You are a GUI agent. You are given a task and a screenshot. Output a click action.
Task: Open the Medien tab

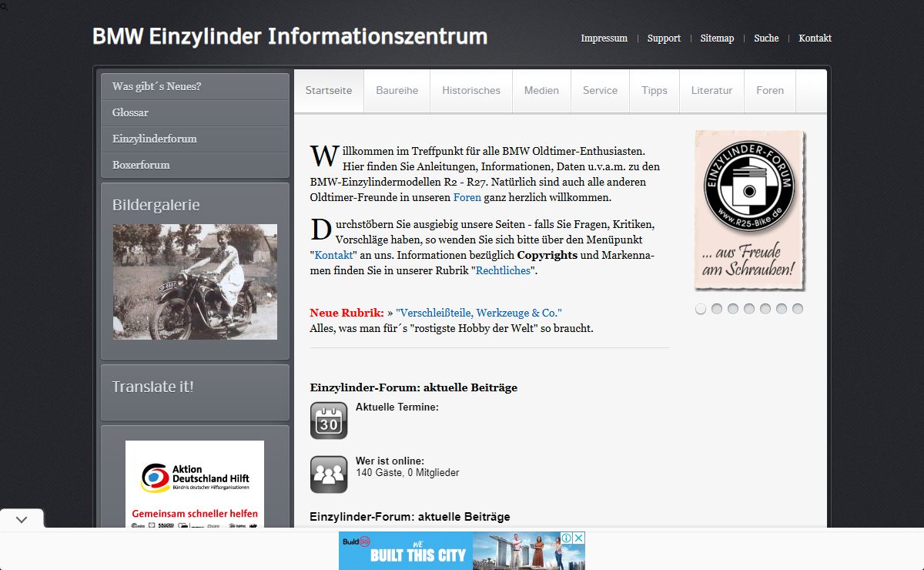(541, 91)
